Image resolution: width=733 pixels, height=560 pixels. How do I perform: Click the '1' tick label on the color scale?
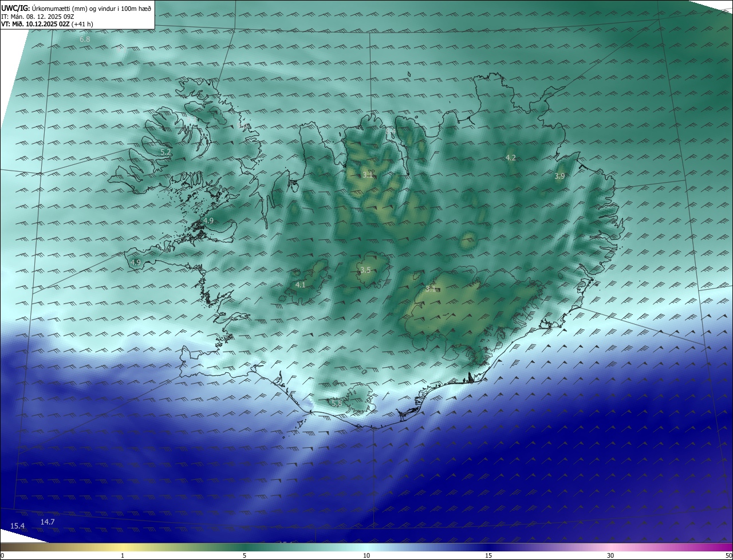pyautogui.click(x=123, y=555)
